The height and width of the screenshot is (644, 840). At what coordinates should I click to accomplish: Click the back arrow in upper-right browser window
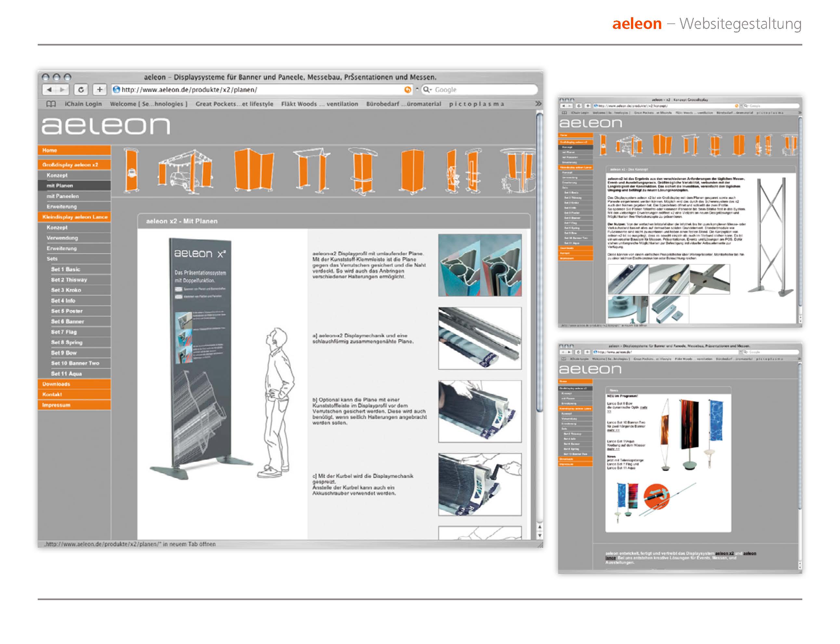coord(563,106)
